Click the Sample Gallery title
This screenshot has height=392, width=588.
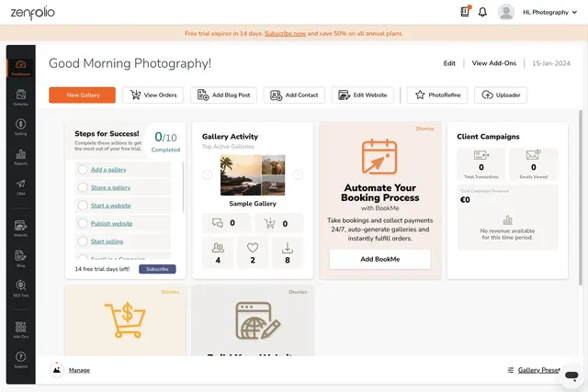(x=253, y=204)
